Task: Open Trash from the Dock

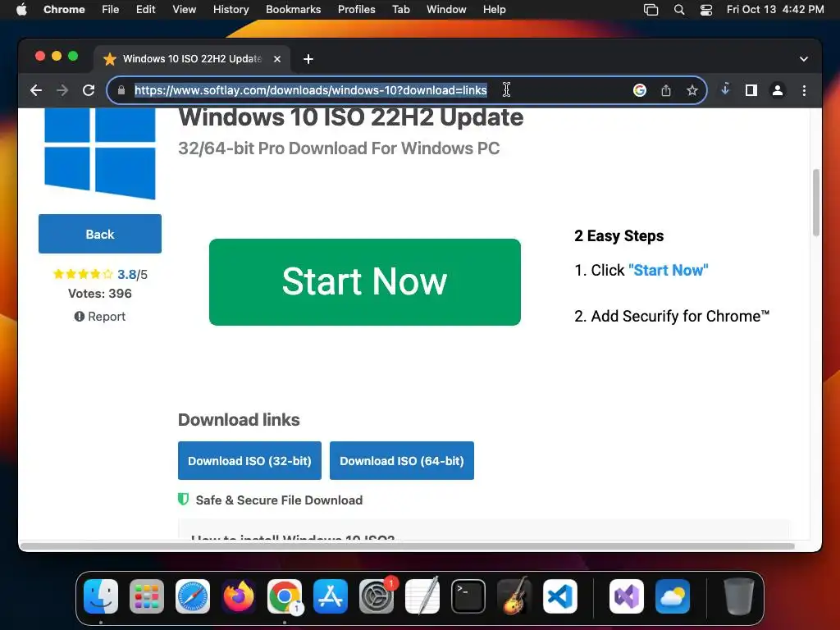Action: point(739,596)
